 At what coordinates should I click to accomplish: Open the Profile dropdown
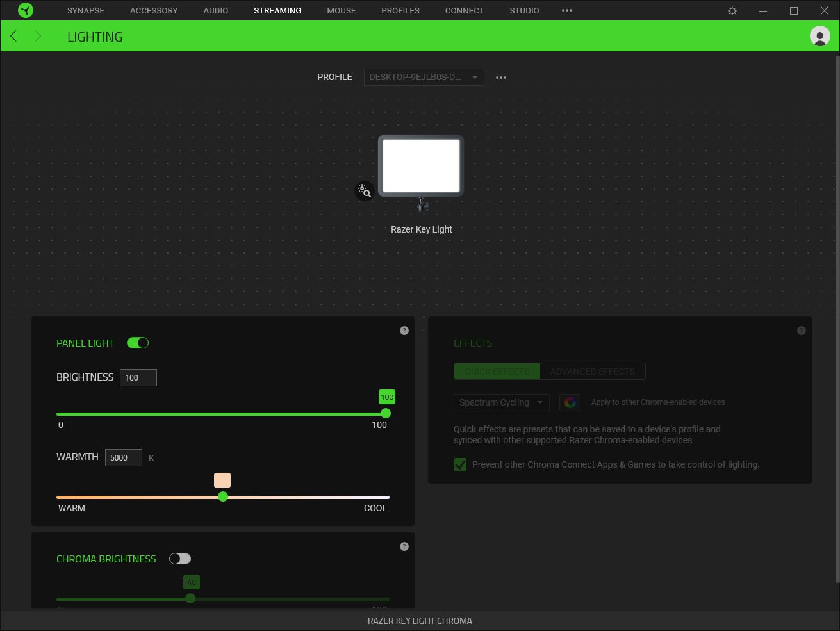(424, 77)
